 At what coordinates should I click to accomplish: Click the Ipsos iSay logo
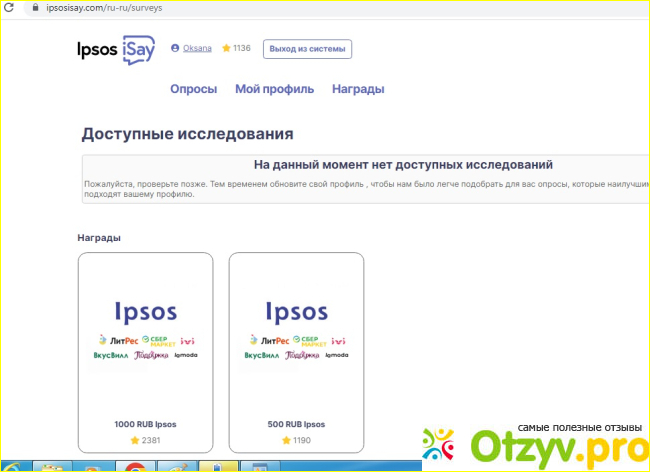point(116,49)
